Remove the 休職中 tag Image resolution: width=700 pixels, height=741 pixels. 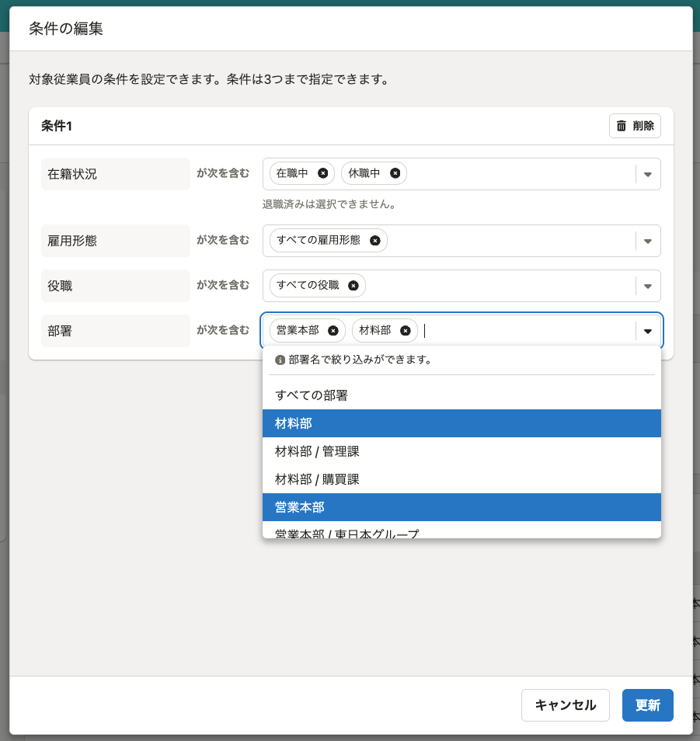395,173
